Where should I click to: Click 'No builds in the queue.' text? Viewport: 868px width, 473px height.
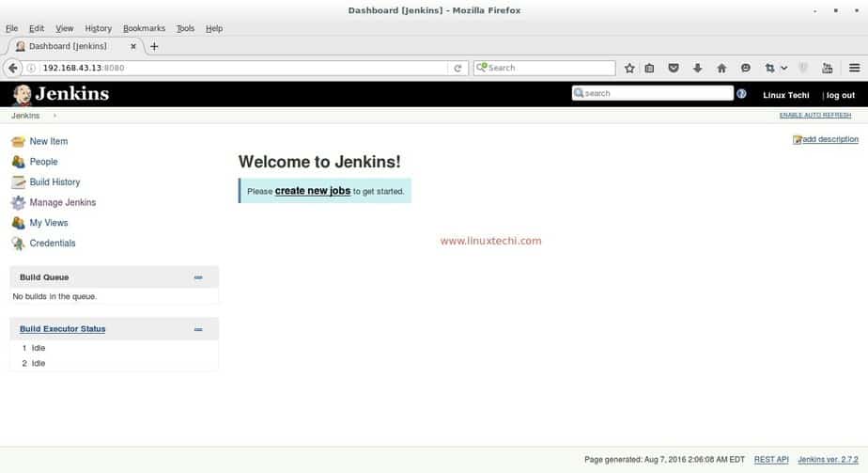click(x=54, y=297)
